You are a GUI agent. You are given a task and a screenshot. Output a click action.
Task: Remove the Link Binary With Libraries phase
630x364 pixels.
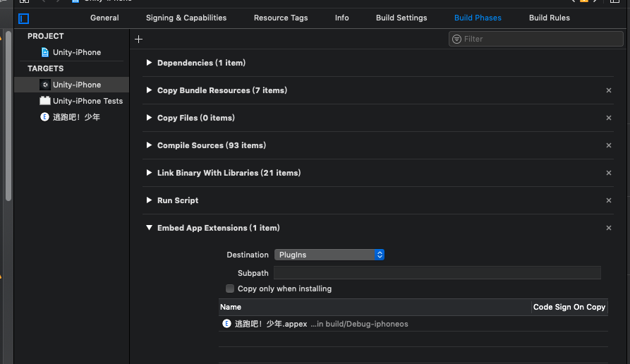click(609, 173)
